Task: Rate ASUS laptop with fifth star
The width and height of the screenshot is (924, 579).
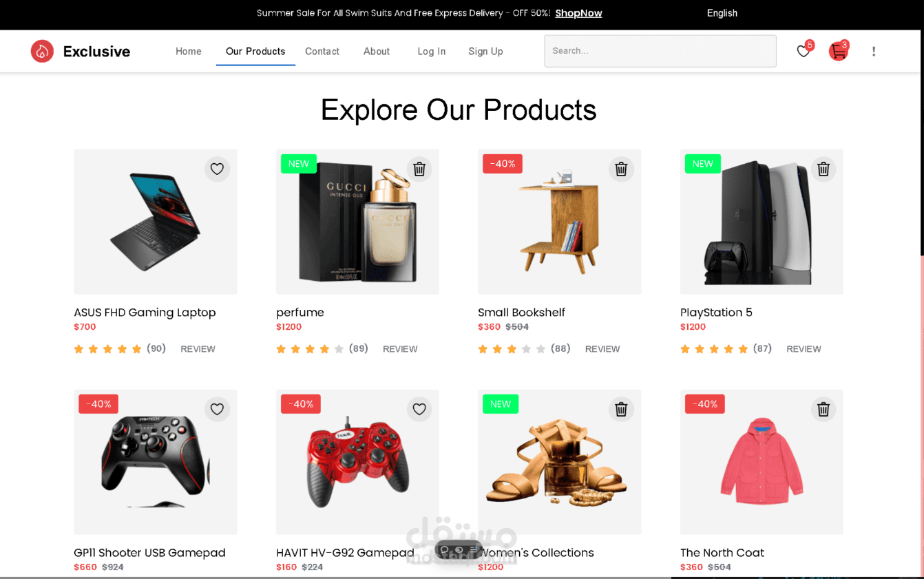Action: click(x=136, y=349)
